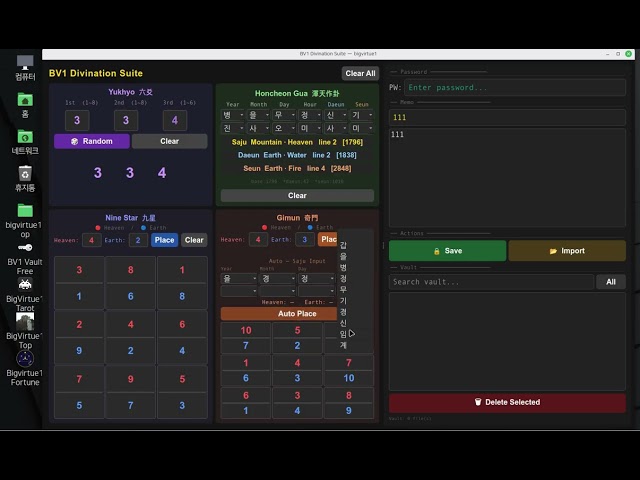Viewport: 640px width, 480px height.
Task: Select 임 in the open dropdown list
Action: click(x=343, y=334)
